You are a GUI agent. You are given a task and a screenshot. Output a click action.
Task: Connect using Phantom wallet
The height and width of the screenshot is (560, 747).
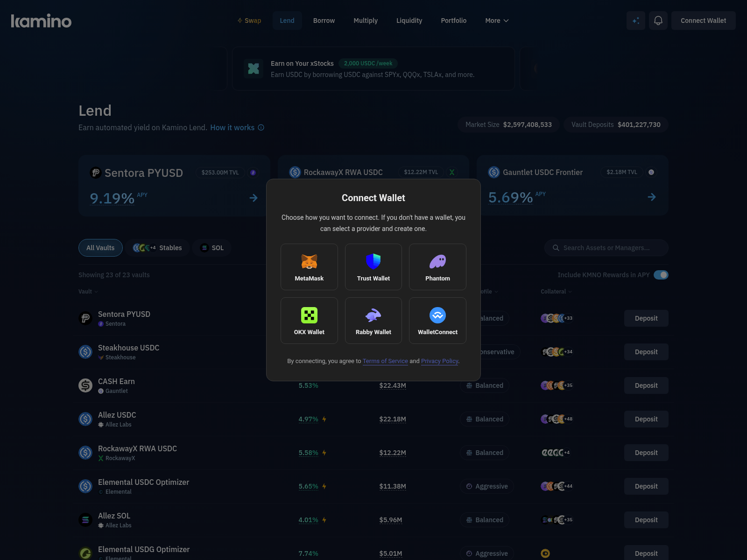[437, 267]
